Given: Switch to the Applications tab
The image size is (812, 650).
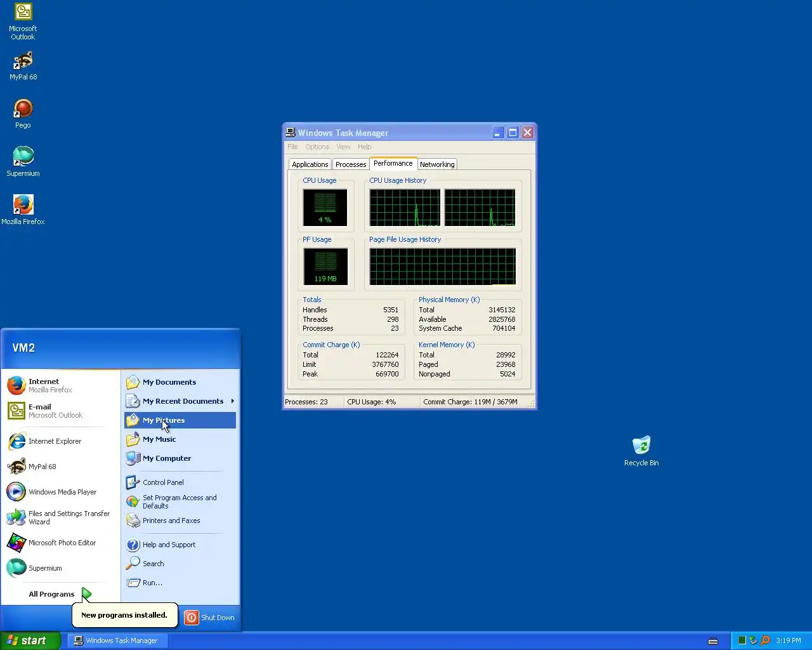Looking at the screenshot, I should click(310, 164).
